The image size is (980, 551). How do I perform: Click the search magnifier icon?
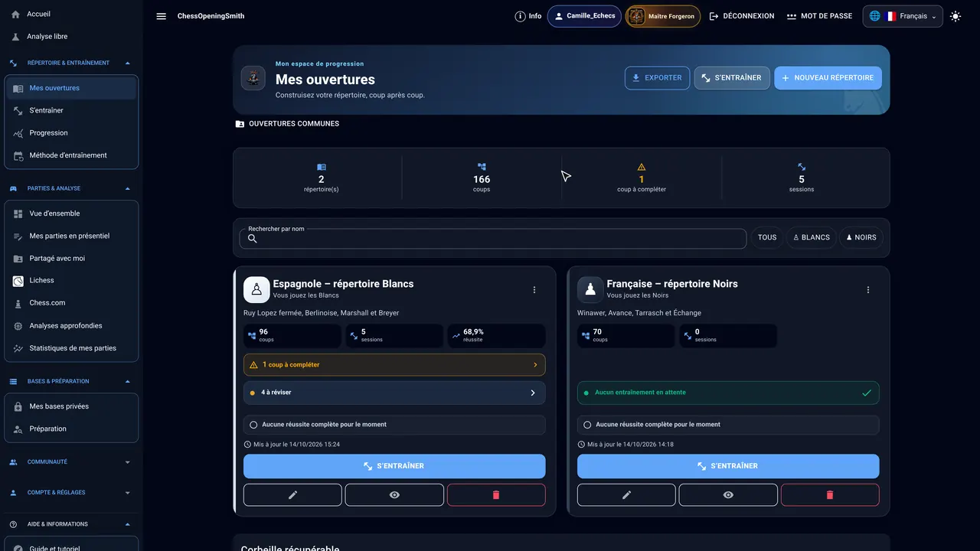coord(253,239)
